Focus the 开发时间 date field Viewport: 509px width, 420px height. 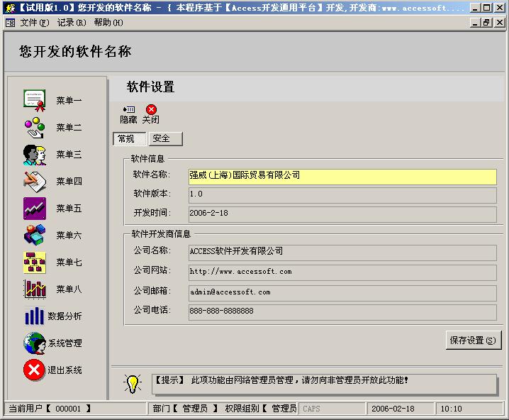(x=342, y=214)
